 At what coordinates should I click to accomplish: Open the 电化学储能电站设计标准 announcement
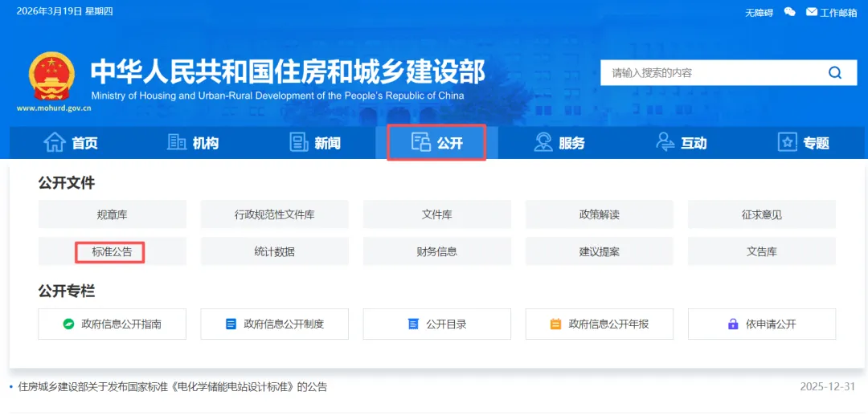click(x=173, y=386)
